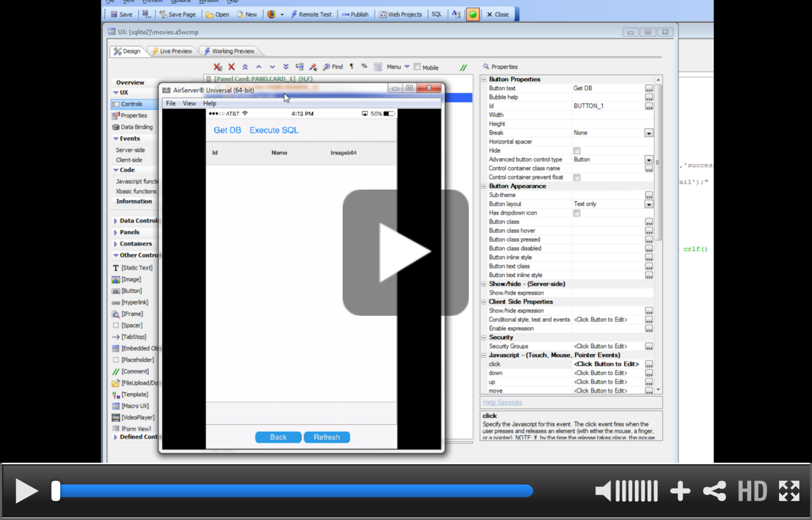Open the dropdown arrow beside the Firefox icon
Image resolution: width=812 pixels, height=520 pixels.
pos(282,14)
